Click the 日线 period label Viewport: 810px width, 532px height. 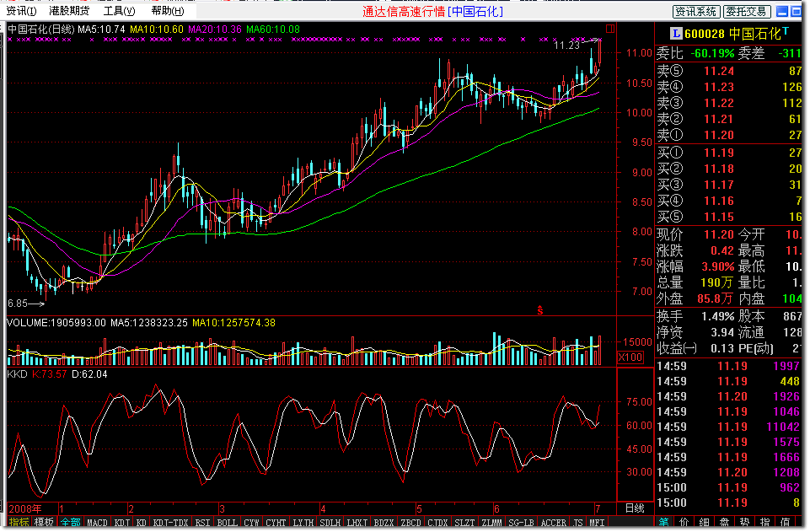[635, 508]
